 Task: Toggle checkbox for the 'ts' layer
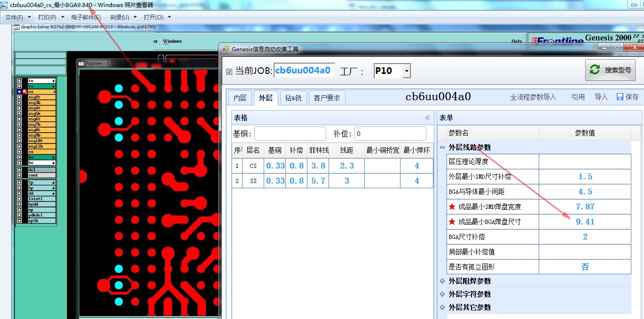19,86
